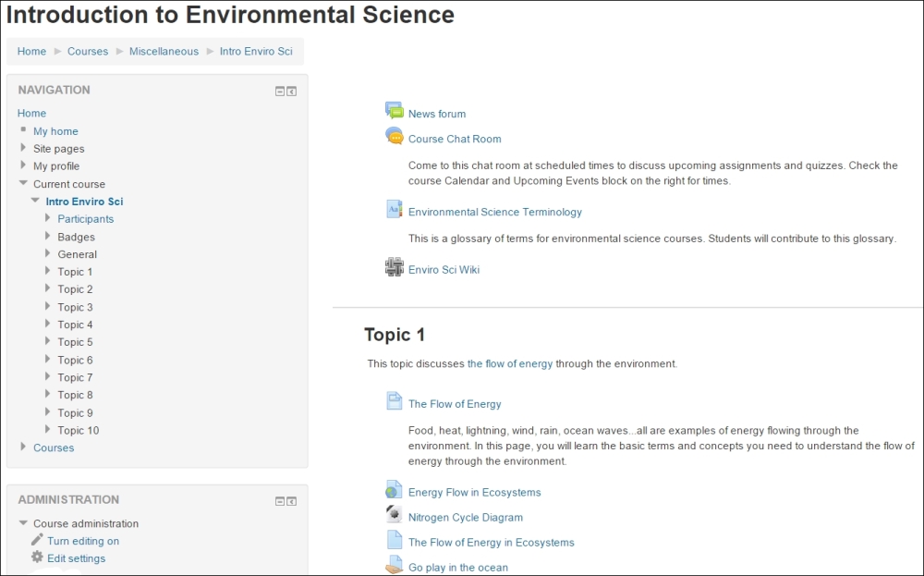The image size is (924, 576).
Task: Hide the Administration block with its minus icon
Action: (280, 501)
